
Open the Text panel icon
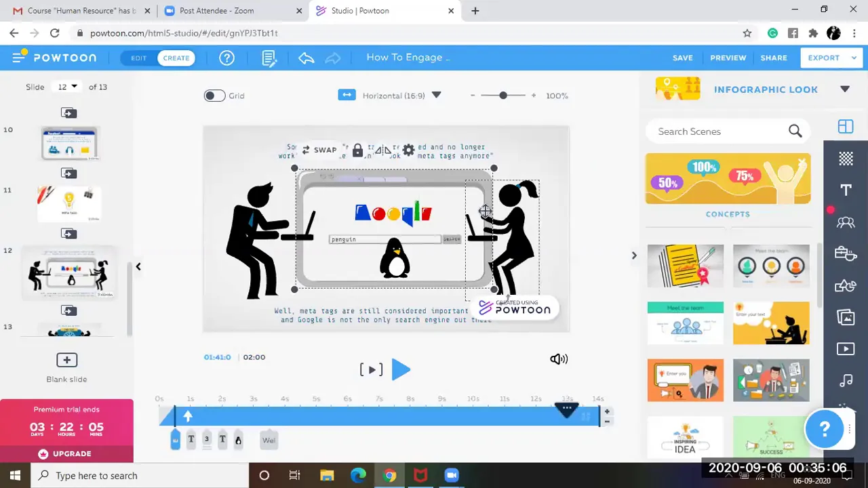[x=846, y=190]
